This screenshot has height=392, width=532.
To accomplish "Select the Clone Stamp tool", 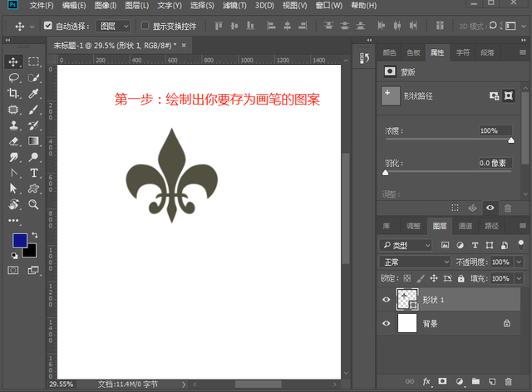I will (13, 125).
